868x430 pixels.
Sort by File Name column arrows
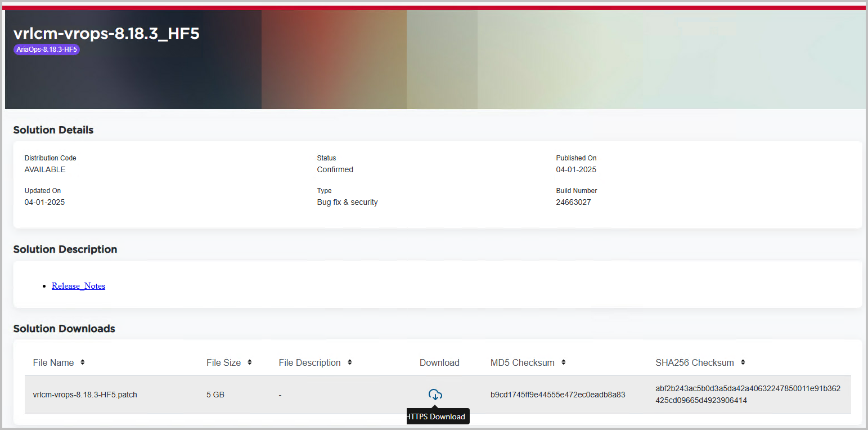(x=83, y=362)
